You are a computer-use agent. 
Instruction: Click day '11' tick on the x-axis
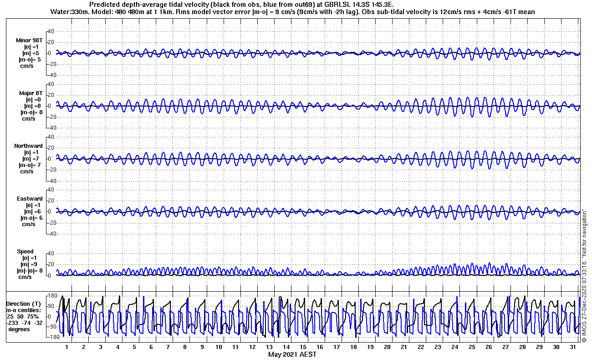[x=235, y=347]
